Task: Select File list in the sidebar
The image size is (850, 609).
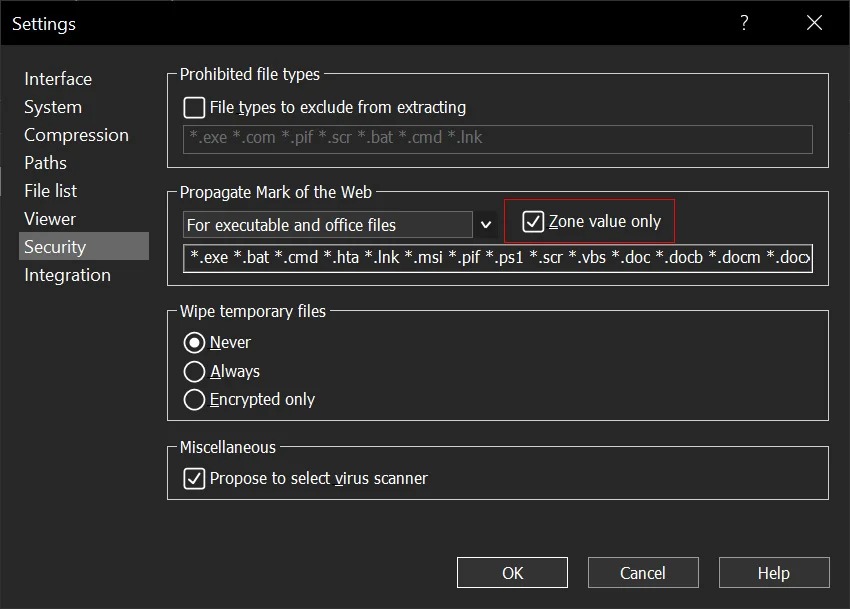Action: point(51,191)
